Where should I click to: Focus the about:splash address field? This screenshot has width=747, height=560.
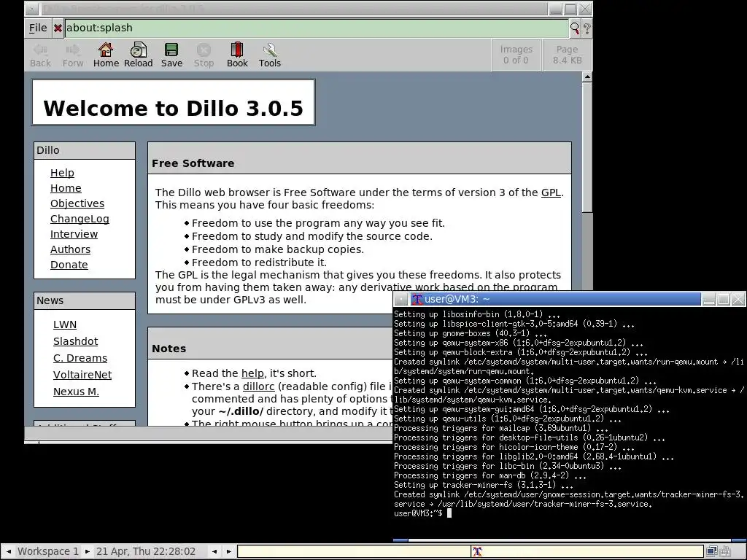[317, 28]
